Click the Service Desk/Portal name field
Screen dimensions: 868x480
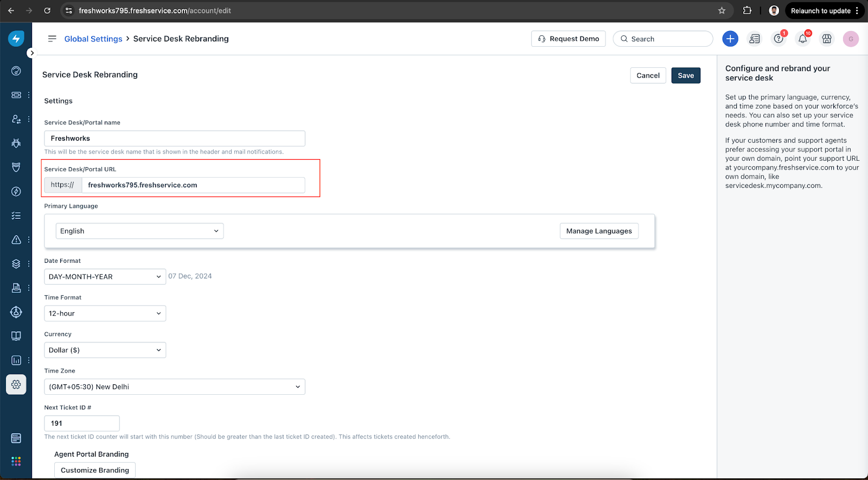click(175, 138)
